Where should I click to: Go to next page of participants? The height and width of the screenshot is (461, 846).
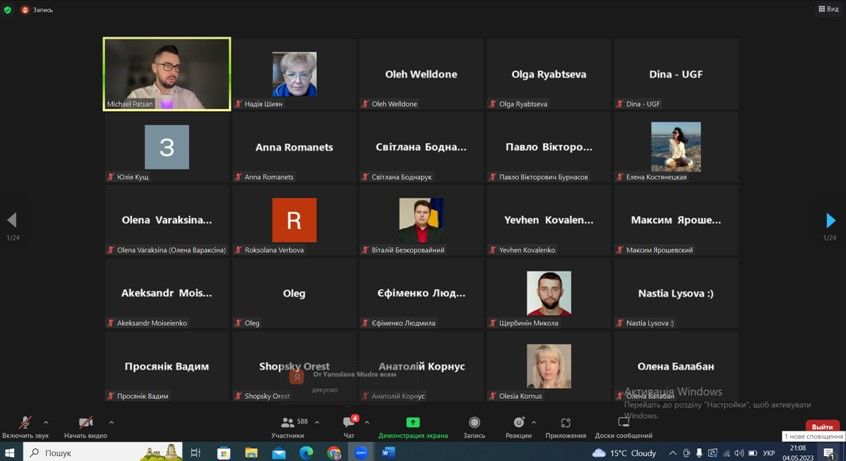830,220
